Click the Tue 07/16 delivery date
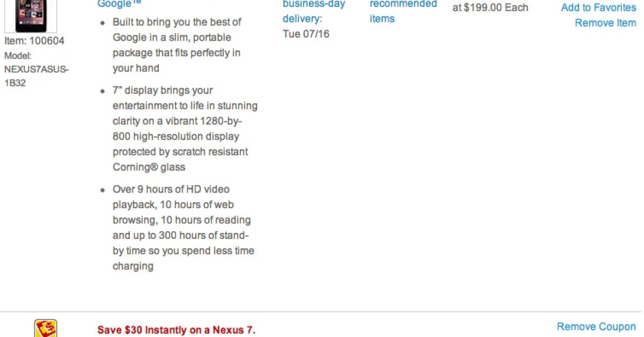Viewport: 644px width, 337px height. [x=306, y=34]
